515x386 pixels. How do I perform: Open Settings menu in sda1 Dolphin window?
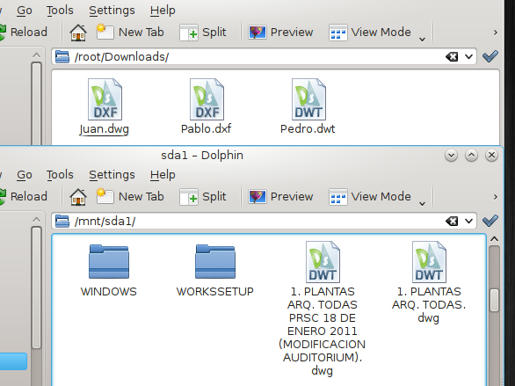tap(112, 175)
